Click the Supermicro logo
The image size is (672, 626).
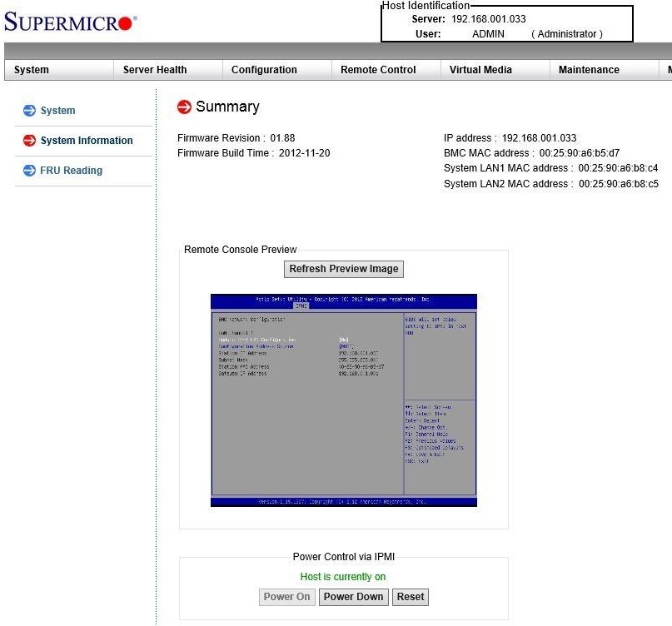(71, 22)
